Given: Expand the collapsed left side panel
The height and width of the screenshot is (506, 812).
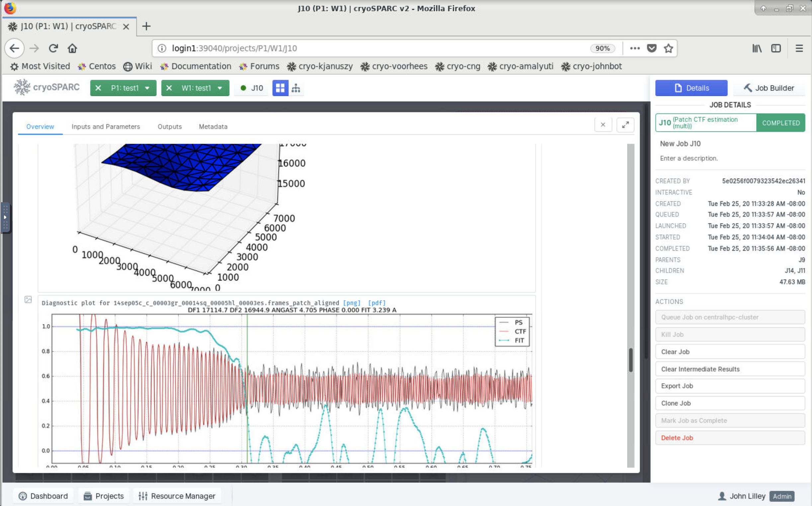Looking at the screenshot, I should click(5, 217).
